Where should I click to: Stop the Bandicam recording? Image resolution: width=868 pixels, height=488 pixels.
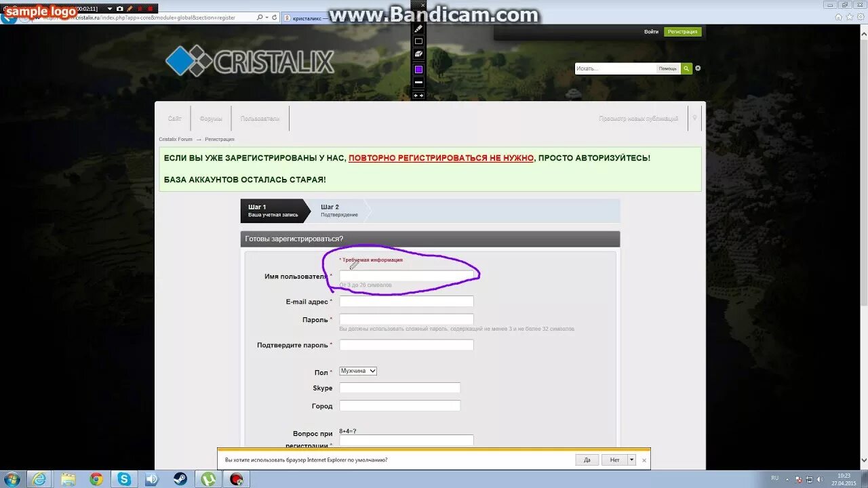151,9
